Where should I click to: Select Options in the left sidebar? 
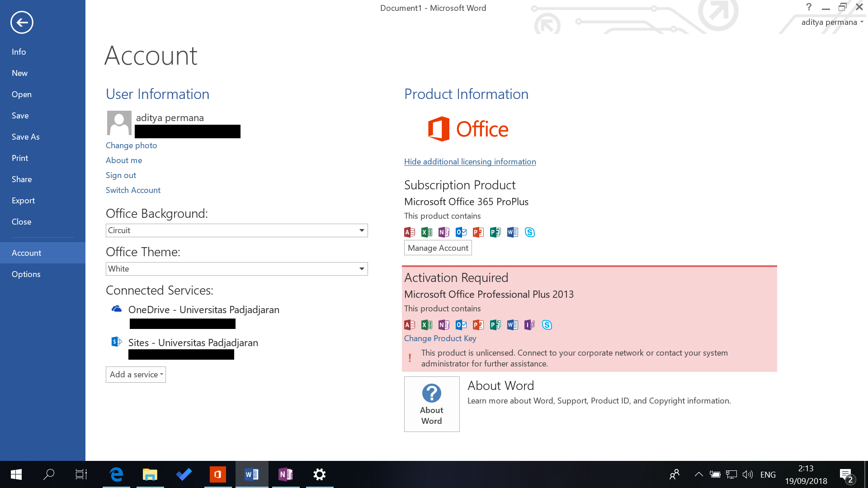[x=26, y=274]
